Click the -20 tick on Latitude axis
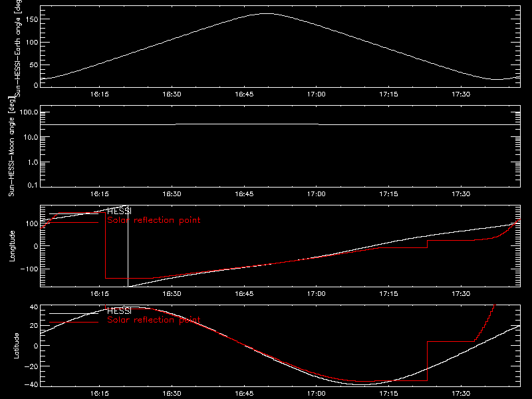 tap(31, 366)
